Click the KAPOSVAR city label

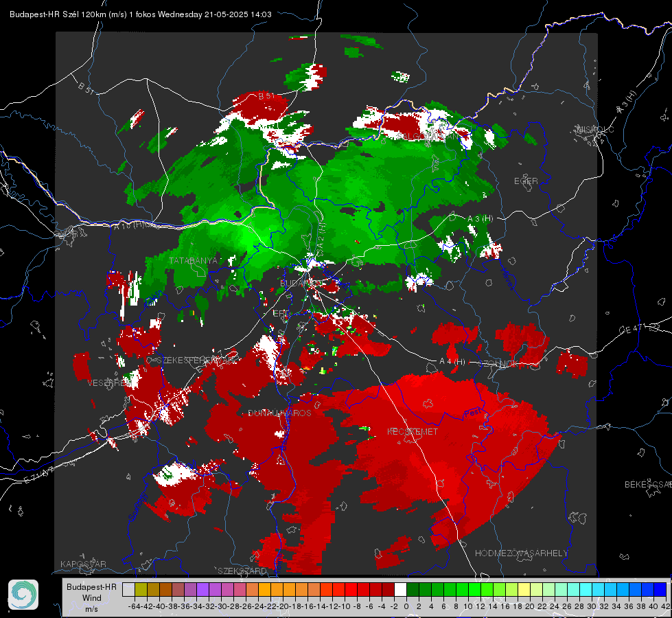pos(83,564)
